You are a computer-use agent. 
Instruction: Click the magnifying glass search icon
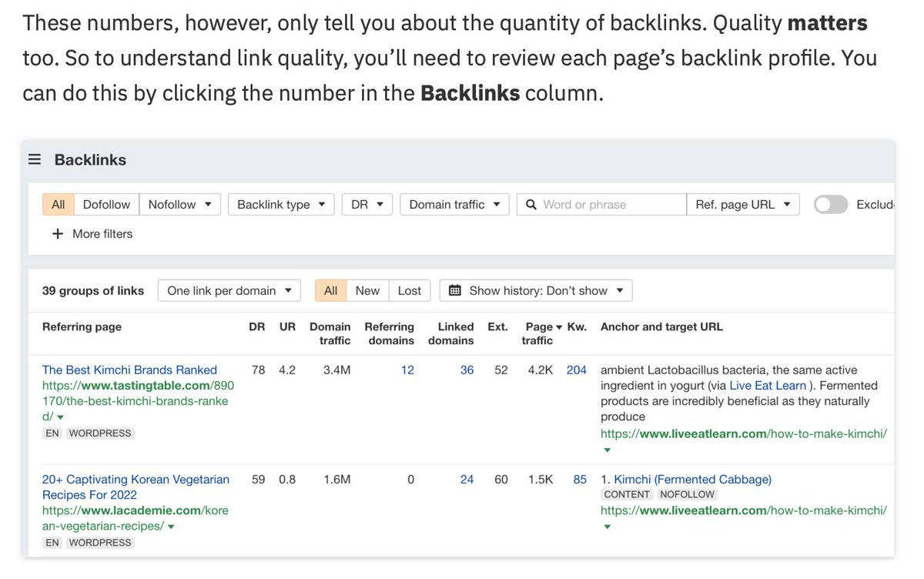531,204
